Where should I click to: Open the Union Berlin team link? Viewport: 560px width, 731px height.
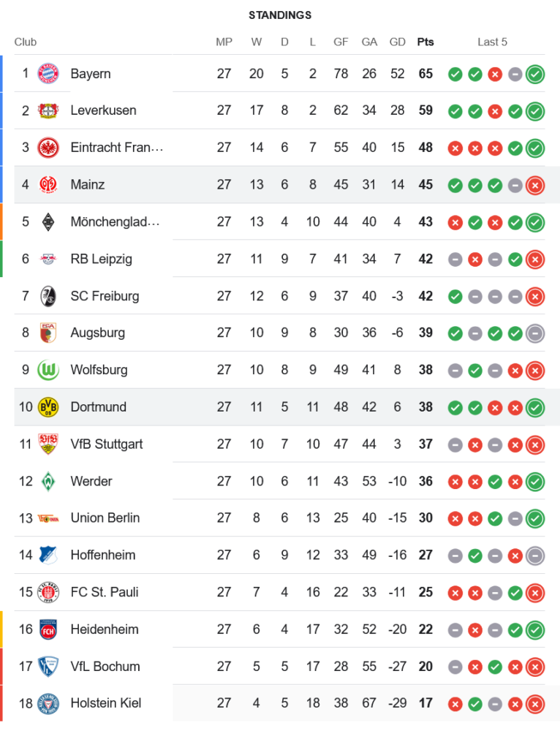tap(105, 518)
